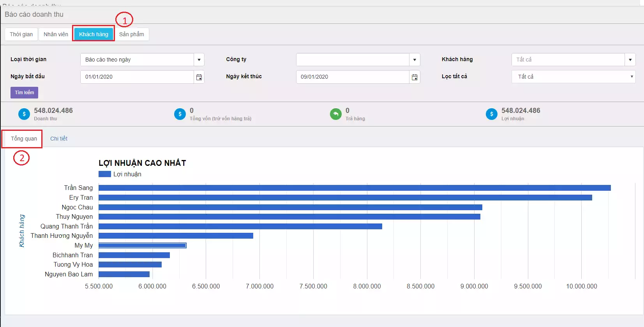Expand the Loại thời gian dropdown arrow
The image size is (644, 327).
[199, 60]
